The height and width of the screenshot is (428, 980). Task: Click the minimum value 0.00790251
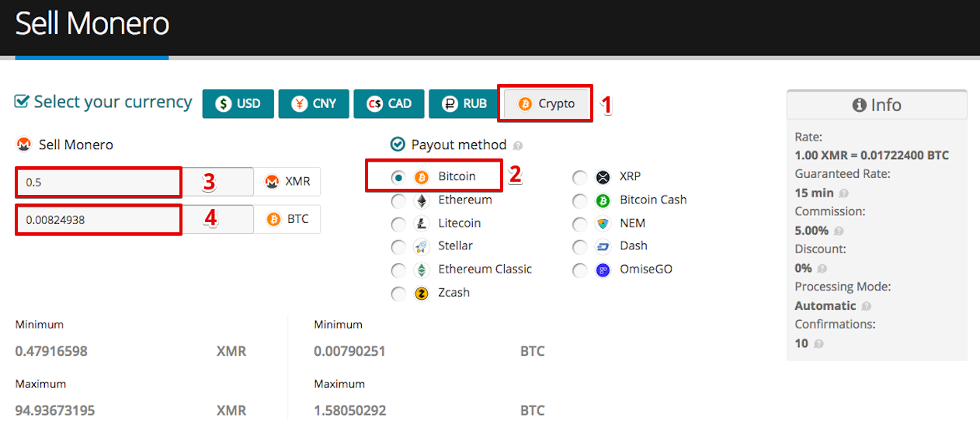tap(349, 351)
